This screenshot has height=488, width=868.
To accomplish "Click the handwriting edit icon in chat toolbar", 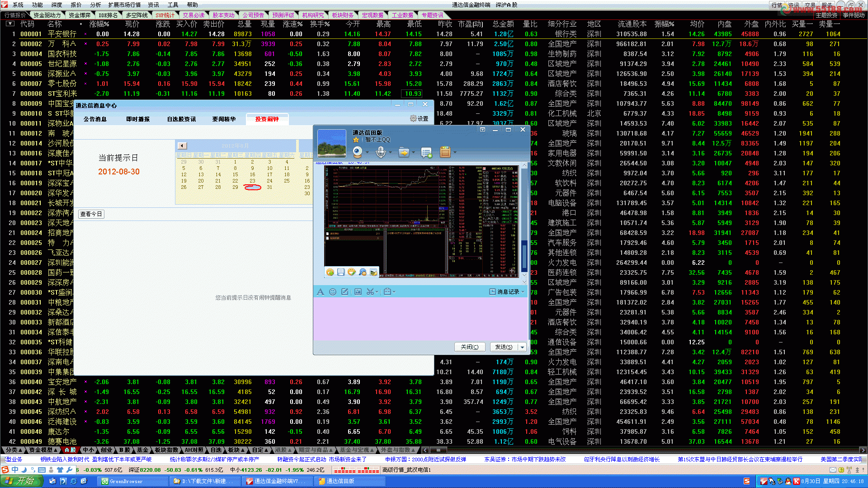I will [345, 292].
